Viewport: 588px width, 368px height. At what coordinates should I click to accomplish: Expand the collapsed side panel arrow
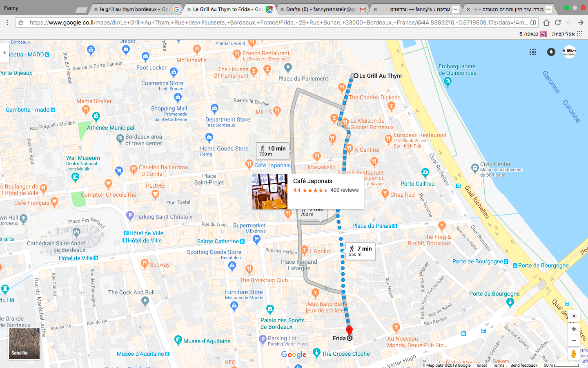coord(4,52)
